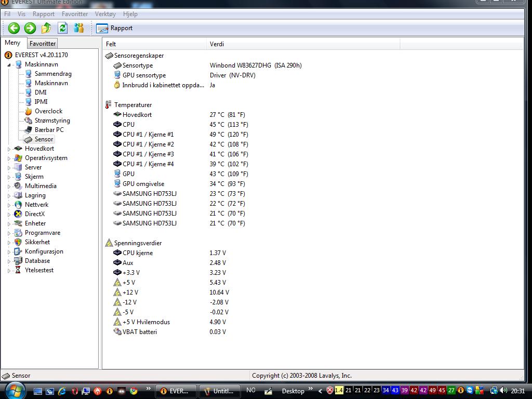The height and width of the screenshot is (399, 532).
Task: Expand the Server tree node
Action: 9,168
